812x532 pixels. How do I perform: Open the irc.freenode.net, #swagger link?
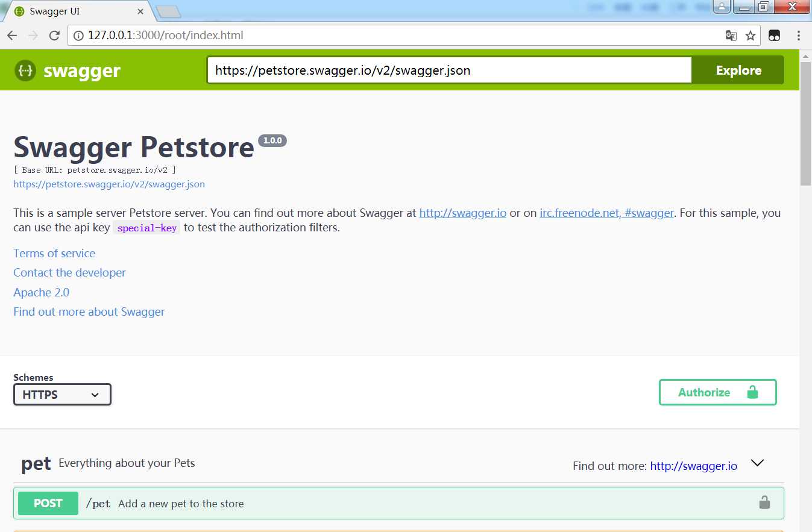pyautogui.click(x=606, y=213)
